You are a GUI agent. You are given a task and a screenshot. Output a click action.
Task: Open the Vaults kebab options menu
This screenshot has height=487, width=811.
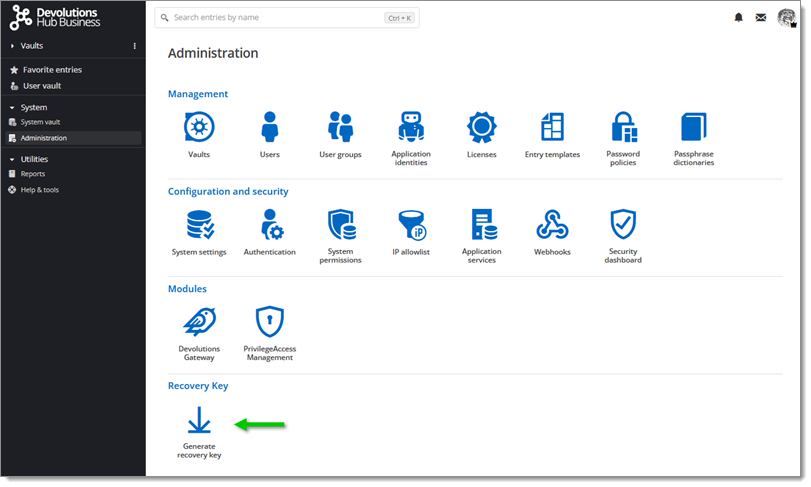[134, 46]
